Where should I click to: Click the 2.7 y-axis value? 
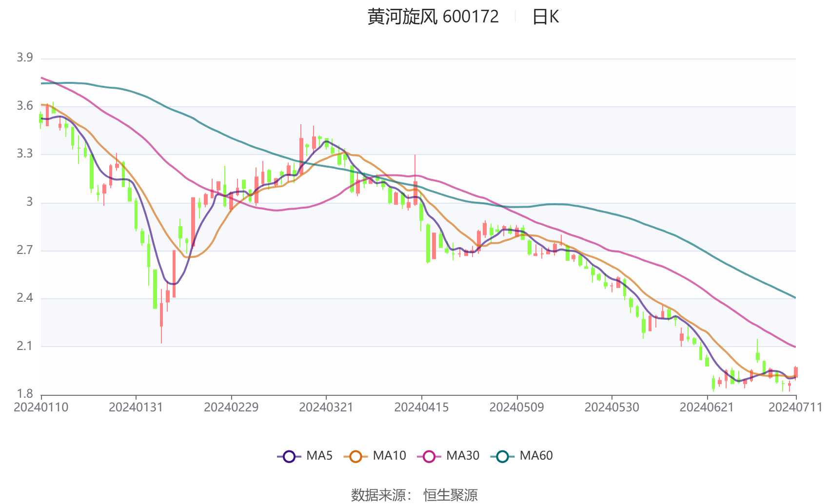(25, 250)
